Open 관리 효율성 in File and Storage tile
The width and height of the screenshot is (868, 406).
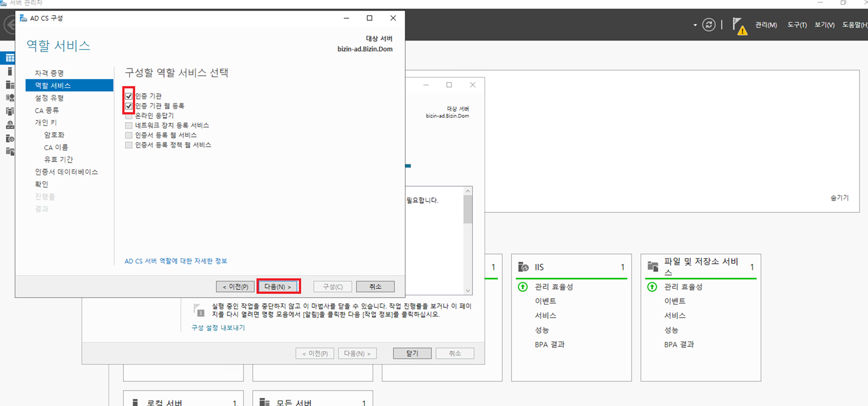tap(683, 287)
